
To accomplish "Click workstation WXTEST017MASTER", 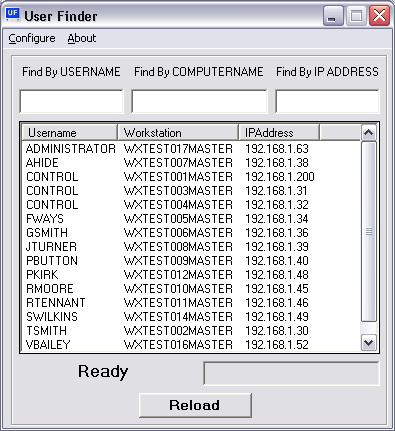I will click(x=178, y=149).
